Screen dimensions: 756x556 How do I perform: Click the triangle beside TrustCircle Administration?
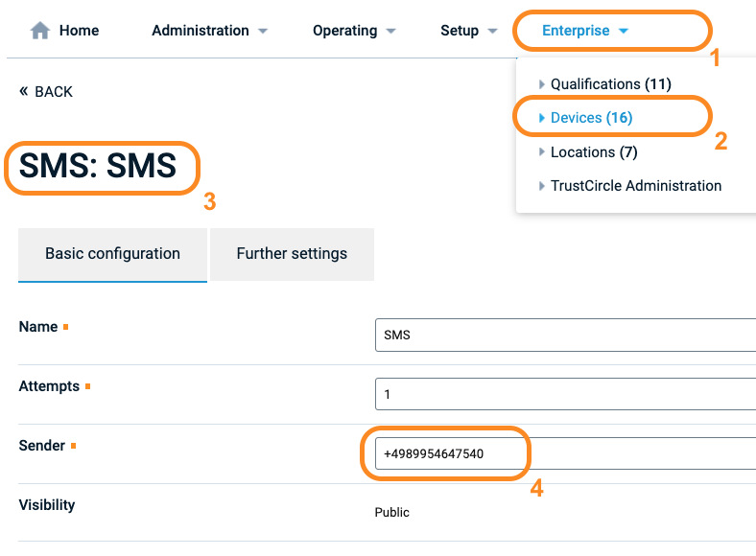click(x=541, y=186)
